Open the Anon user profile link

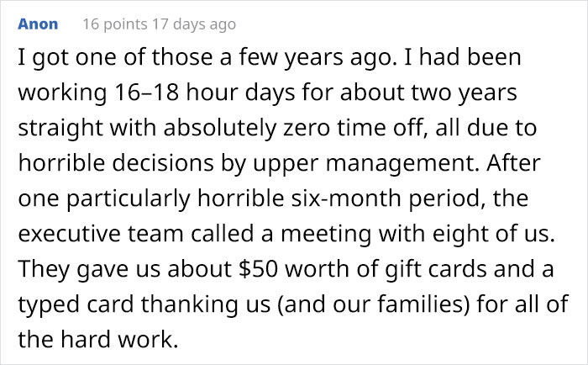pyautogui.click(x=38, y=24)
